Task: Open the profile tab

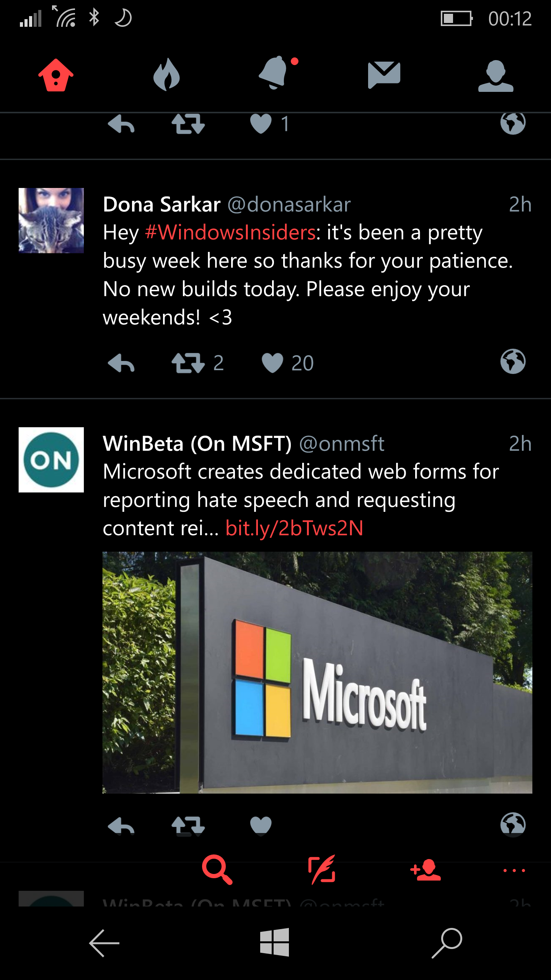Action: (495, 76)
